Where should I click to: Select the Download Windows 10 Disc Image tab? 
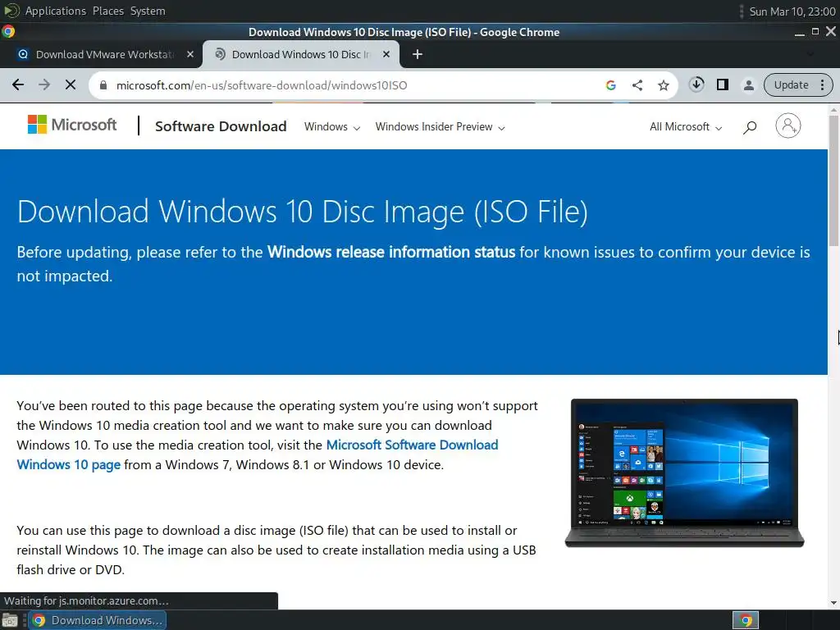(301, 54)
